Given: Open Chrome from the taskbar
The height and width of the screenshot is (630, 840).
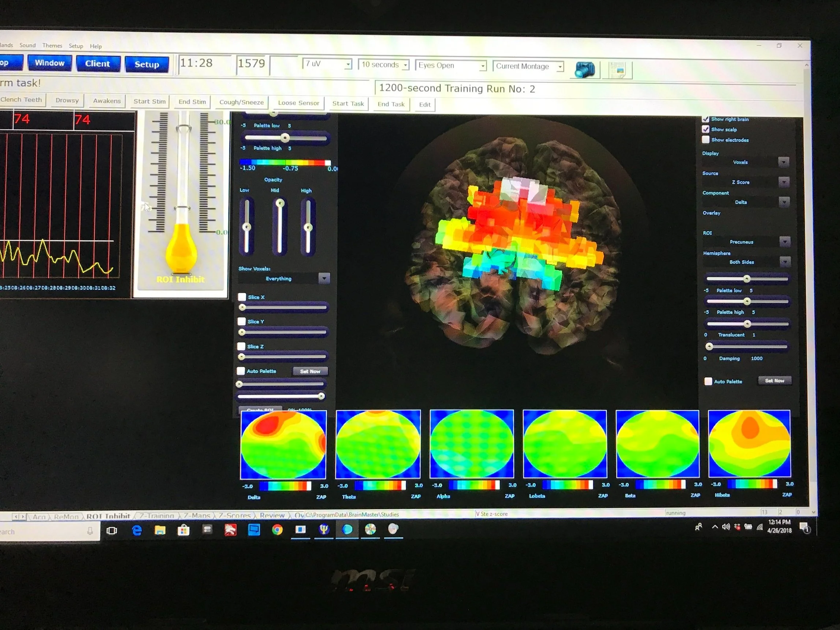Looking at the screenshot, I should (277, 530).
